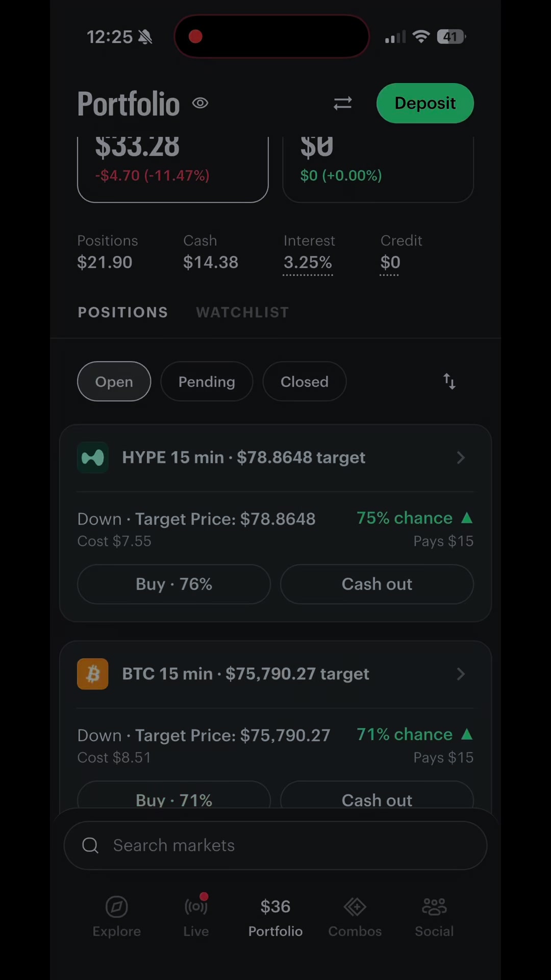This screenshot has width=551, height=980.
Task: Select the Closed positions filter
Action: coord(305,381)
